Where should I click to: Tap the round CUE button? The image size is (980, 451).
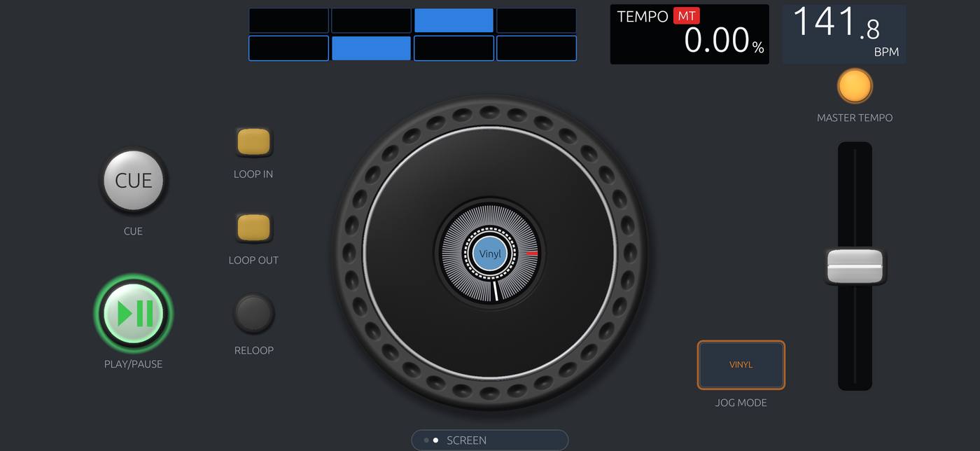tap(133, 181)
